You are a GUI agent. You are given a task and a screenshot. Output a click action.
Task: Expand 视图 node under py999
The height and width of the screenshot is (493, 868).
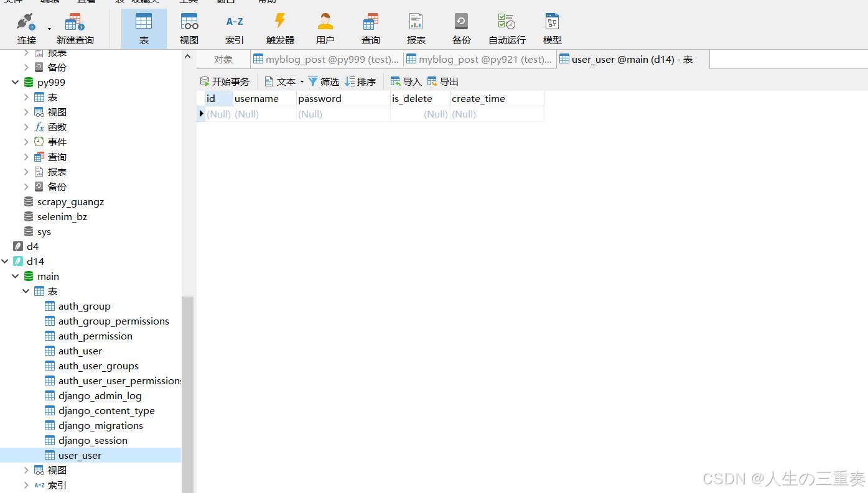(x=26, y=112)
